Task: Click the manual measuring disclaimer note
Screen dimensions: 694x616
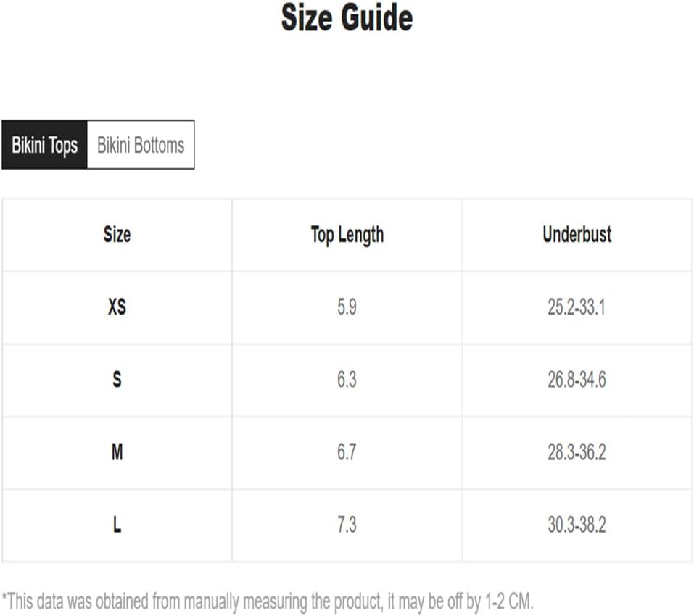Action: tap(268, 602)
